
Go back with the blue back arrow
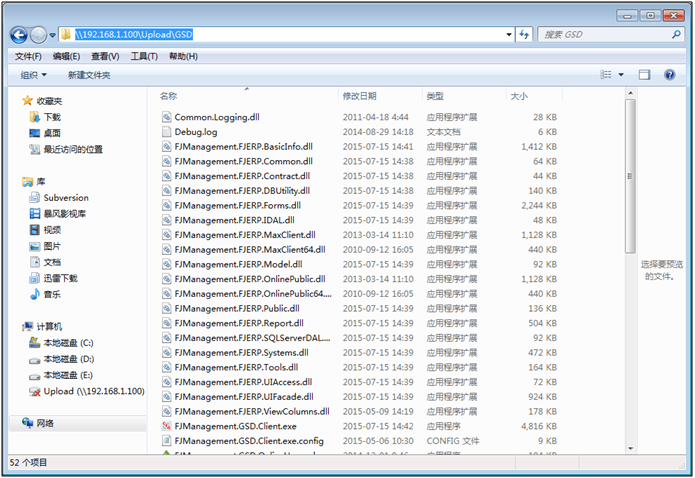coord(19,35)
